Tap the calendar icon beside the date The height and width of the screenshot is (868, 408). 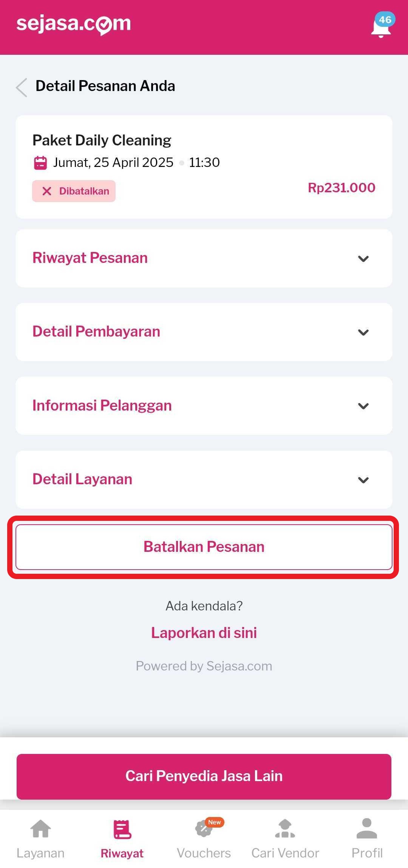[x=40, y=163]
